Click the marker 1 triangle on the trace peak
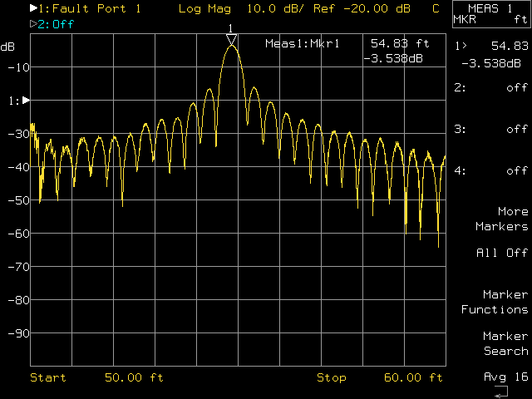This screenshot has width=532, height=399. [x=231, y=40]
